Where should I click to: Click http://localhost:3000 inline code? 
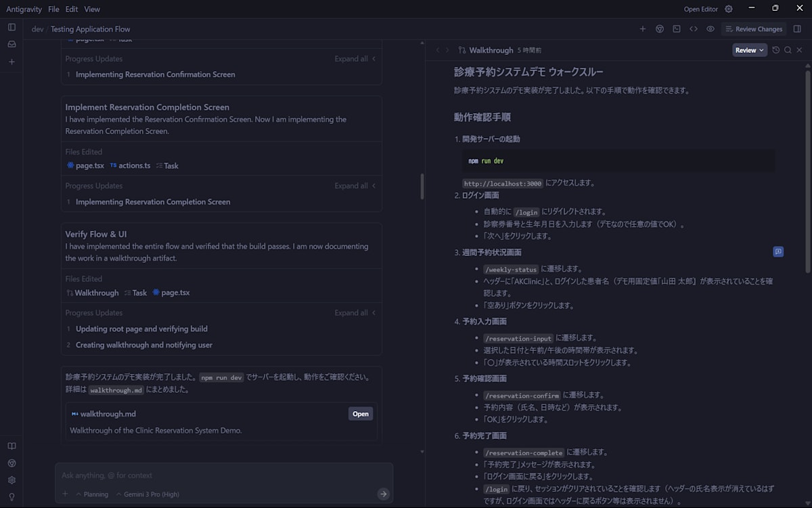coord(503,184)
